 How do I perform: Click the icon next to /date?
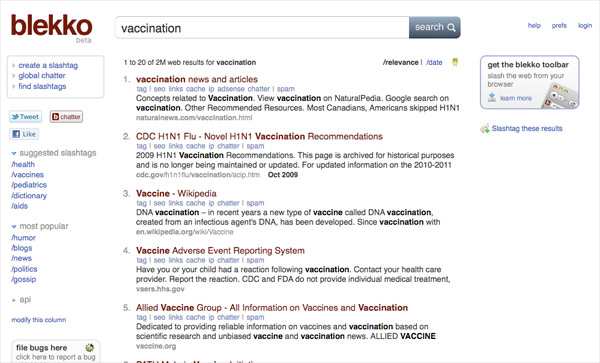455,62
